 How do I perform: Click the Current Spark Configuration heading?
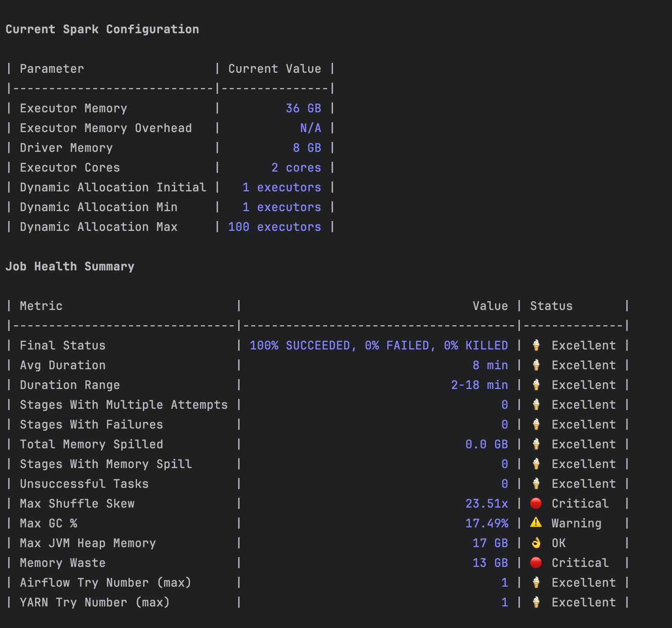(x=102, y=29)
